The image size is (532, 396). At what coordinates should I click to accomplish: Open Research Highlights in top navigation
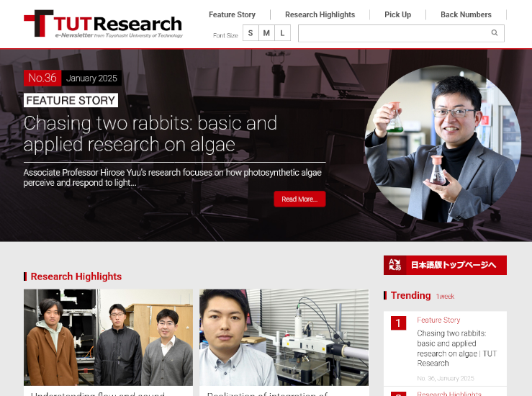click(320, 14)
